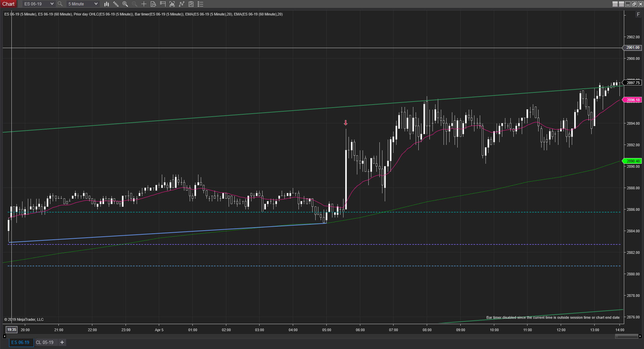Click the F button at chart corner

click(638, 14)
